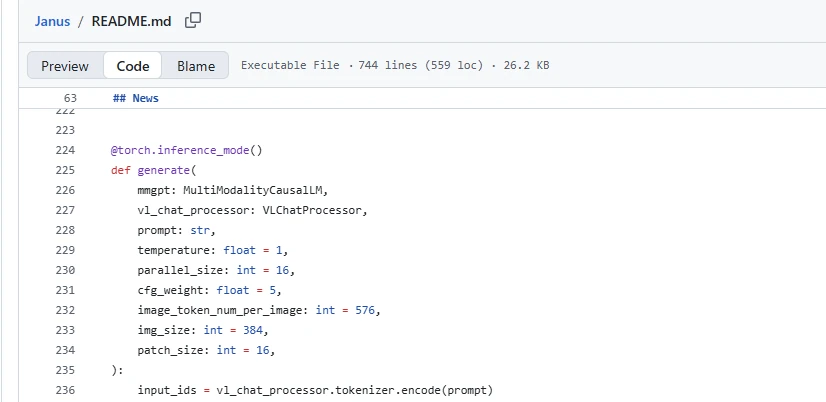Click the input_ids tokenizer.encode code line

tap(315, 391)
